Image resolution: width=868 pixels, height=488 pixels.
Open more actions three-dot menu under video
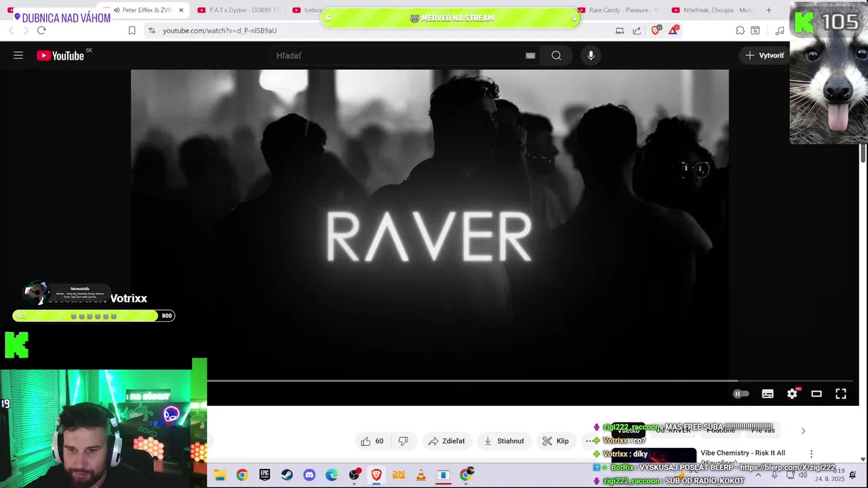[589, 441]
